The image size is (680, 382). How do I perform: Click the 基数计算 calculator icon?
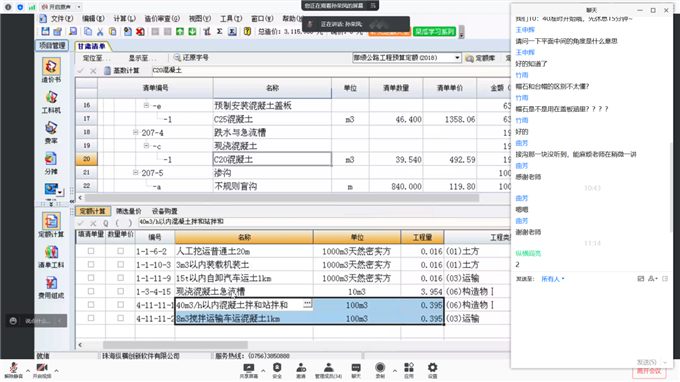tap(108, 70)
